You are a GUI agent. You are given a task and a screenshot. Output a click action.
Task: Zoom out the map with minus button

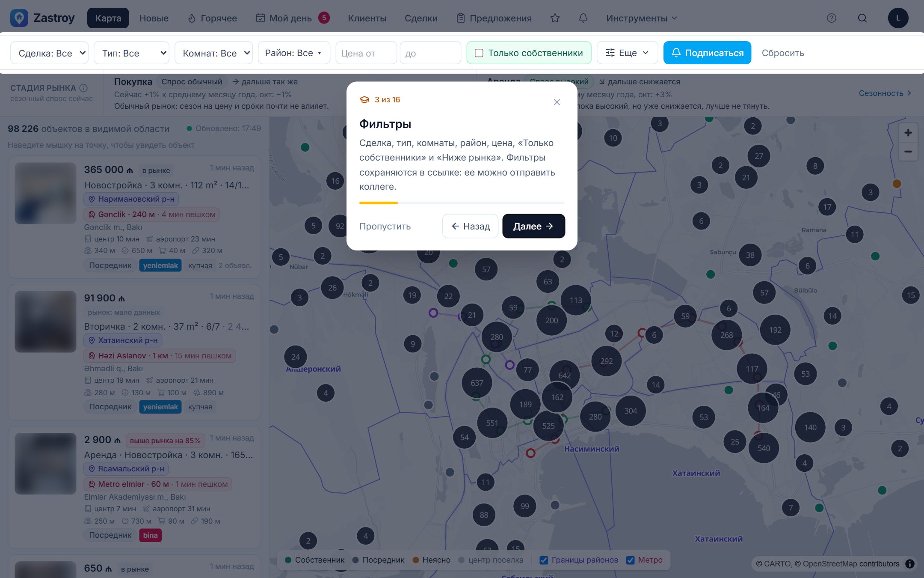pyautogui.click(x=908, y=152)
